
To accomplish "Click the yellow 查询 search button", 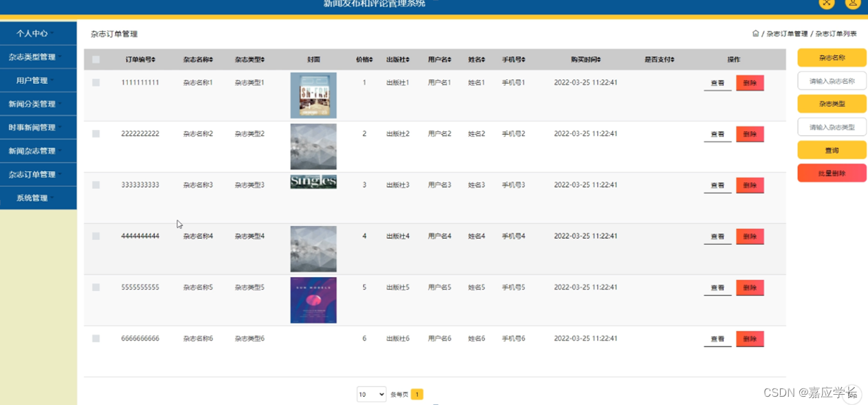I will [x=832, y=150].
